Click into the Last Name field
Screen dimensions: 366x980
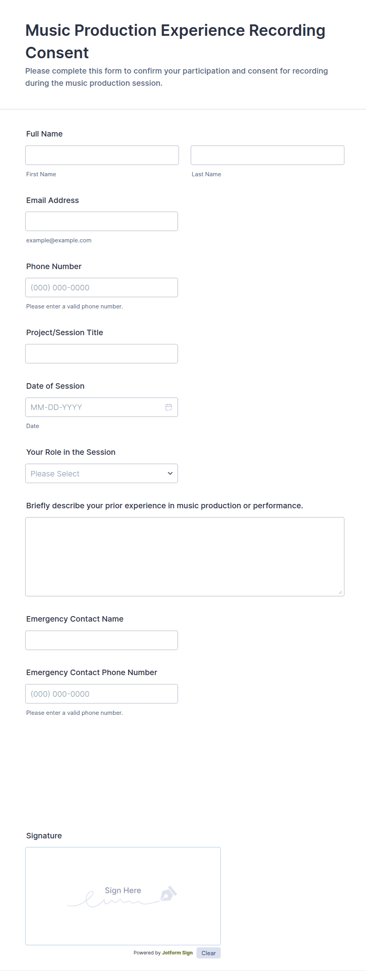point(267,155)
